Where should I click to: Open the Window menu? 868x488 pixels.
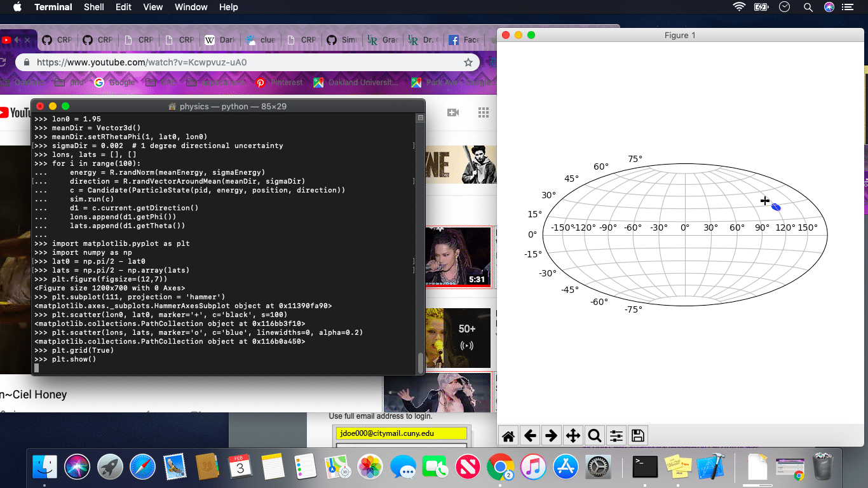191,7
